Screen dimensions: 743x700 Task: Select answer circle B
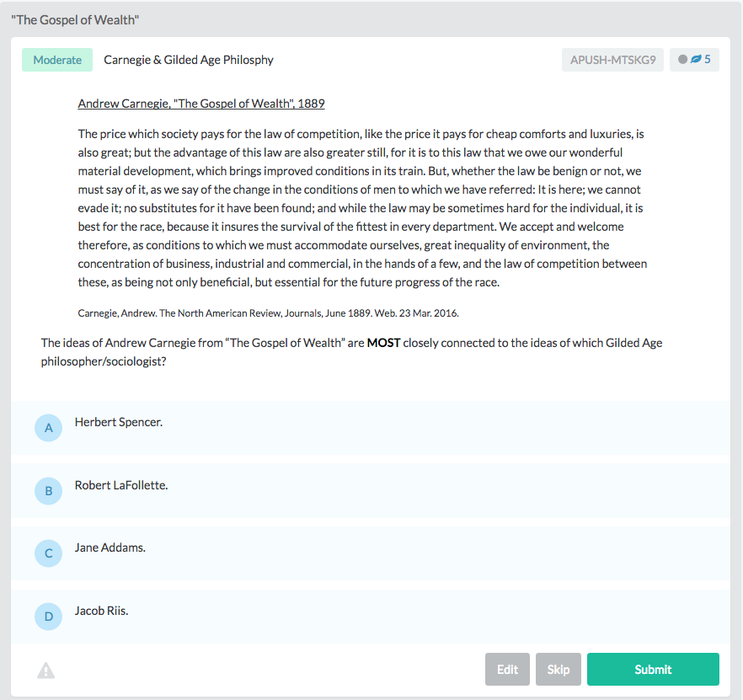48,491
